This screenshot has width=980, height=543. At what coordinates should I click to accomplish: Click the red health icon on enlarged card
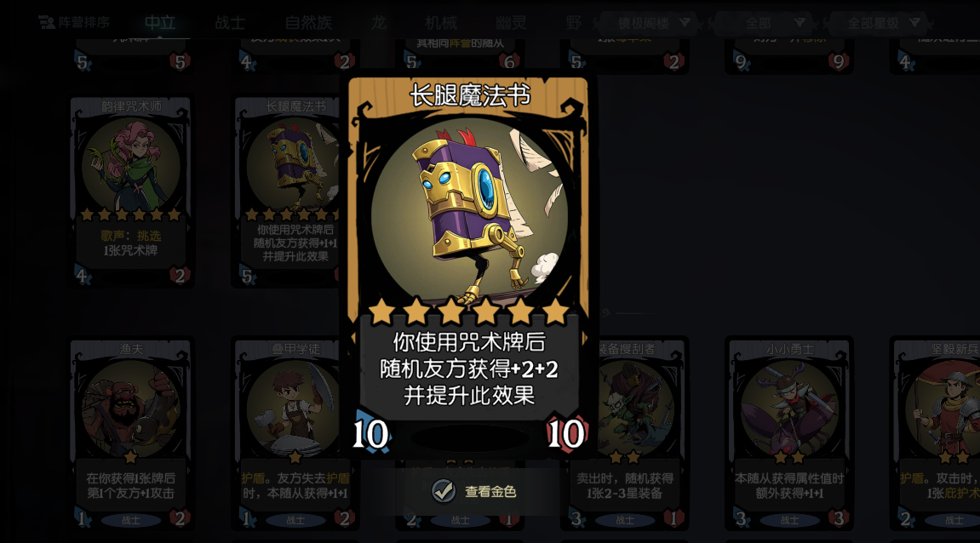coord(566,433)
